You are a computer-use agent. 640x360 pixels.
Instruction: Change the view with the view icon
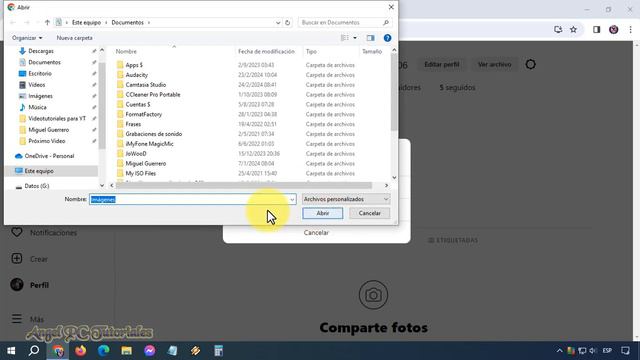[x=345, y=38]
